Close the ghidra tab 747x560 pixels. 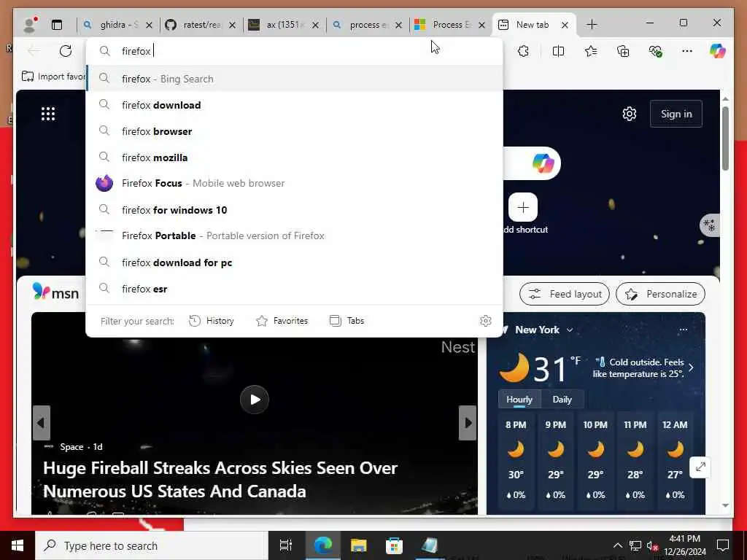(149, 25)
